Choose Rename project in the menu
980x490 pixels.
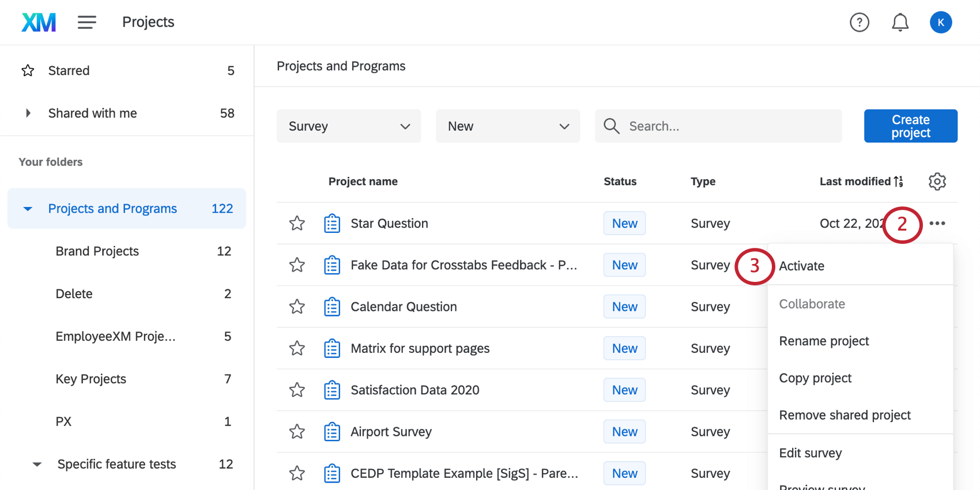(x=824, y=341)
